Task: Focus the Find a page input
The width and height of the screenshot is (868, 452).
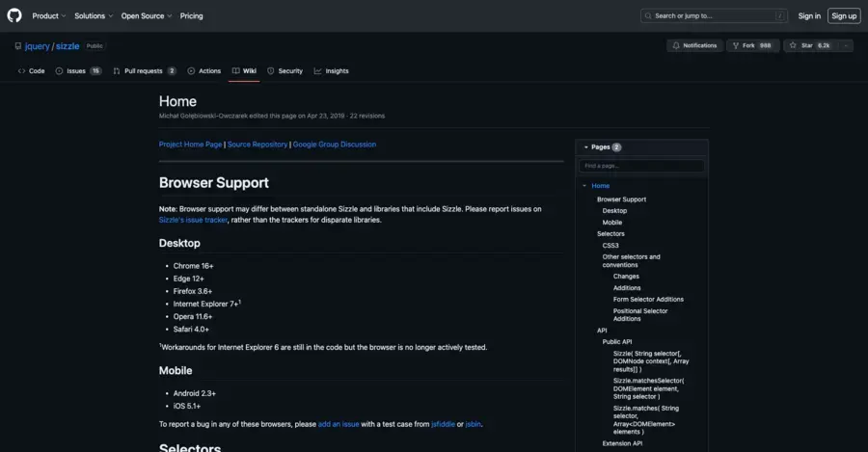Action: tap(641, 166)
